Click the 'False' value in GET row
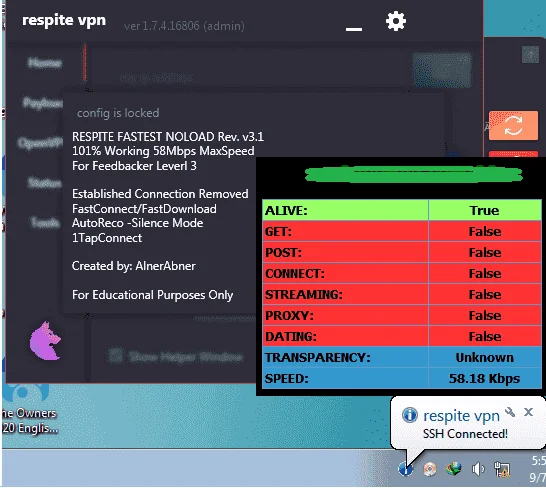The height and width of the screenshot is (488, 546). click(x=485, y=232)
